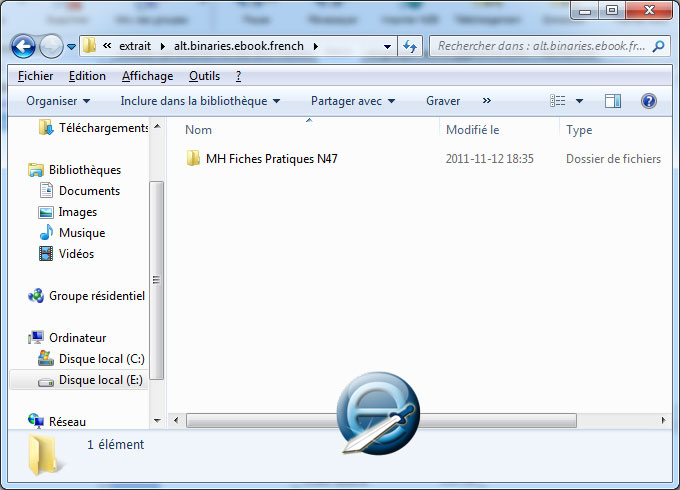Open the Documents library
680x490 pixels.
[x=89, y=191]
